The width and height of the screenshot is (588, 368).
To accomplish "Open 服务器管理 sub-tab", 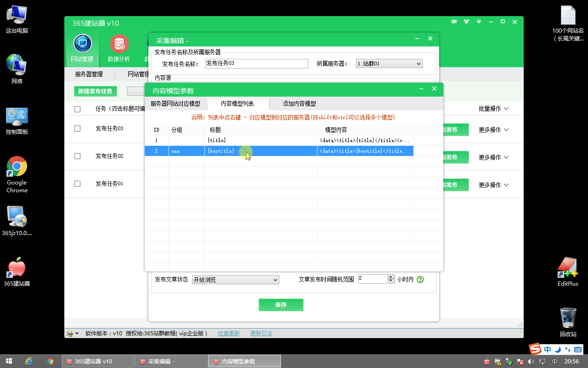I will tap(89, 74).
